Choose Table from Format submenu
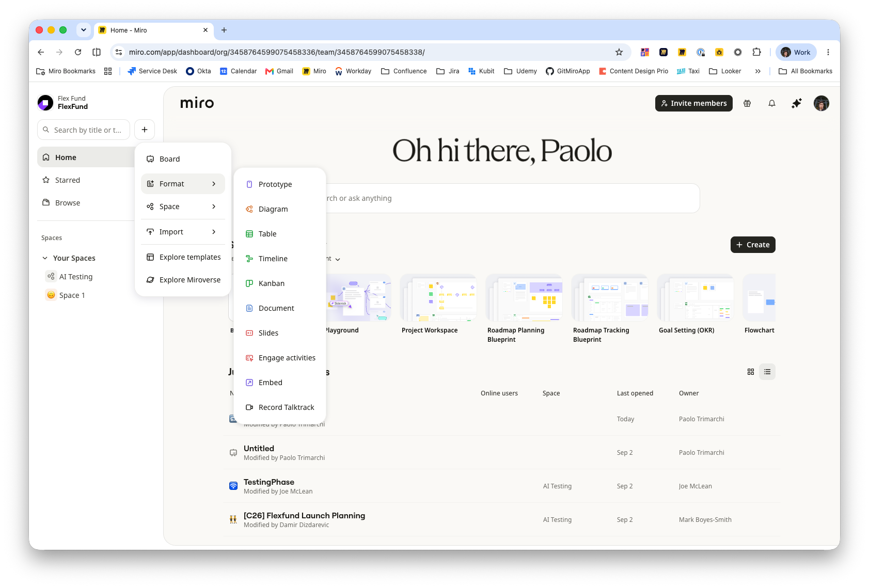 pyautogui.click(x=280, y=234)
